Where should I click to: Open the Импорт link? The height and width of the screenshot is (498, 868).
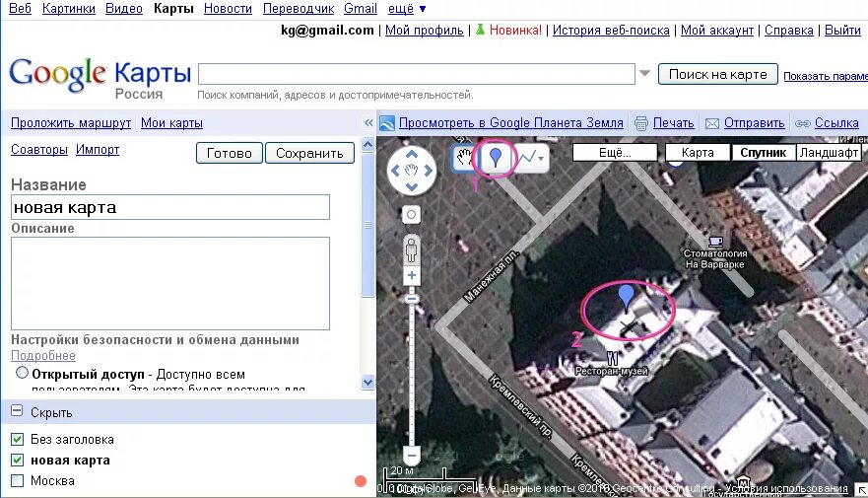pyautogui.click(x=98, y=150)
